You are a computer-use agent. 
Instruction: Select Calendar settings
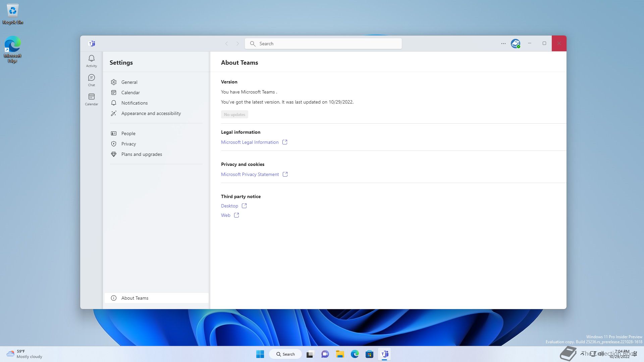point(157,93)
